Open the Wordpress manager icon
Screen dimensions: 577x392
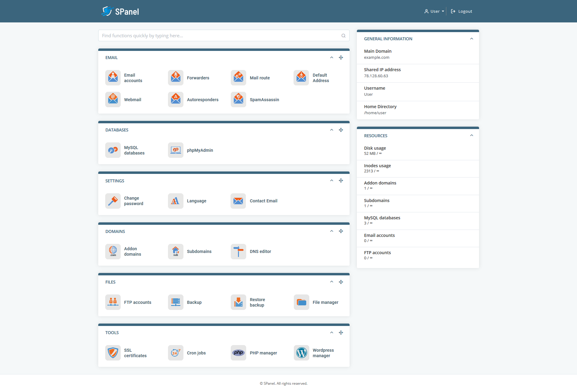301,353
